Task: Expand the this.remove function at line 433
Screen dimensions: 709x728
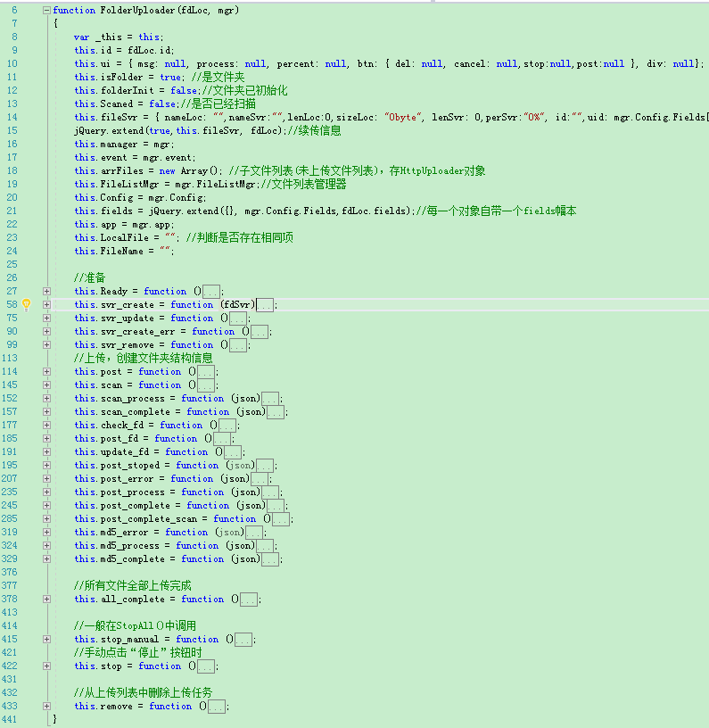Action: 46,707
